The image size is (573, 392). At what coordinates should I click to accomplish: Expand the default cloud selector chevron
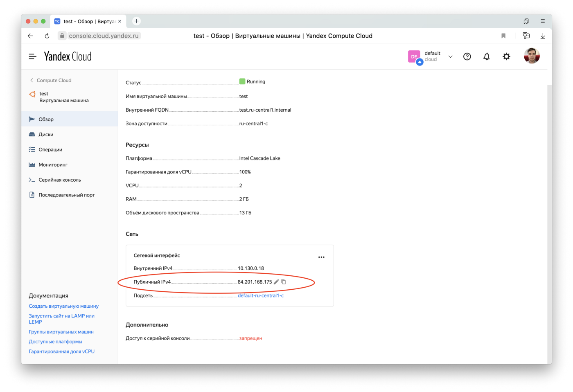click(x=450, y=56)
